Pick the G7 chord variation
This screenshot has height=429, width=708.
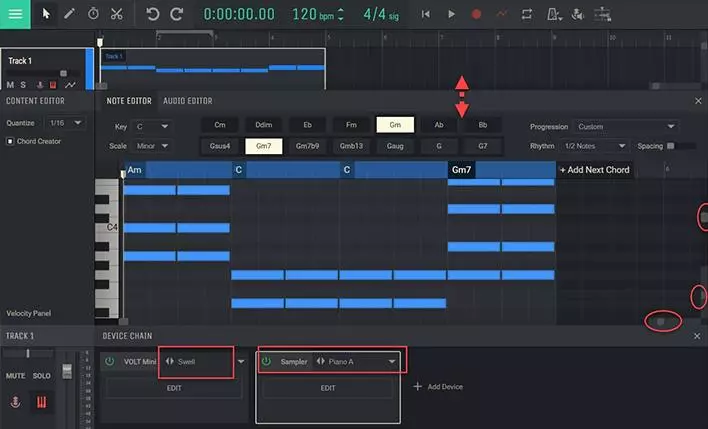[x=483, y=146]
